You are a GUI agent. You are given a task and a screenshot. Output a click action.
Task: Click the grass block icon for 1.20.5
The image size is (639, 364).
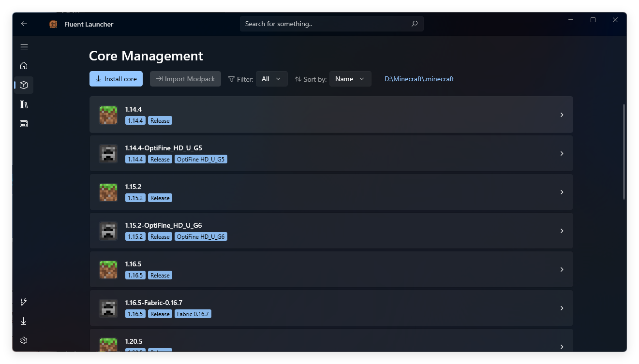[x=108, y=345]
